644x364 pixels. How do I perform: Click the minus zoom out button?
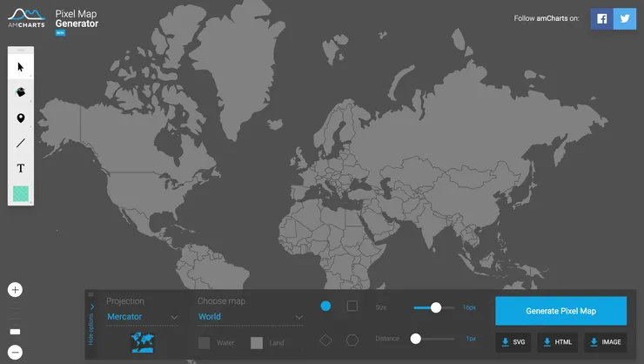[15, 352]
